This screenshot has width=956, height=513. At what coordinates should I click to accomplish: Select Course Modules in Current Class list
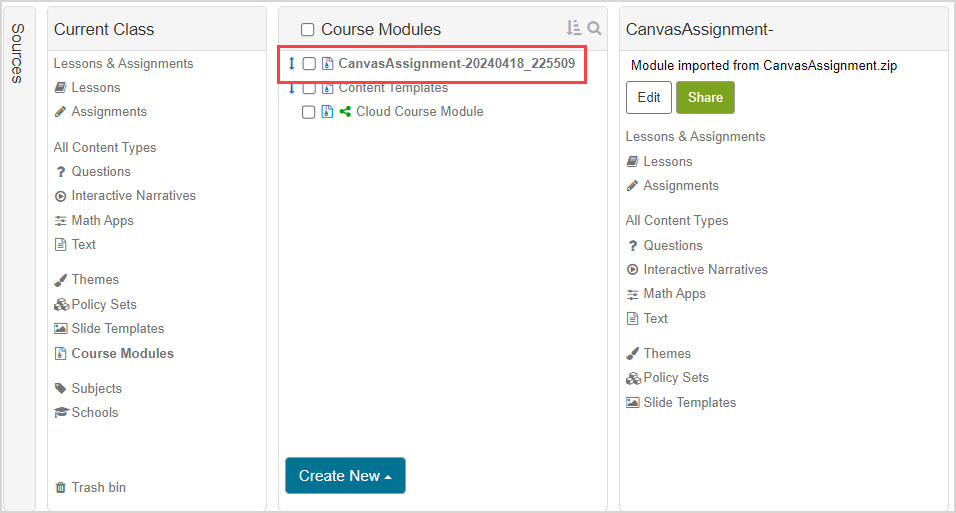tap(122, 354)
